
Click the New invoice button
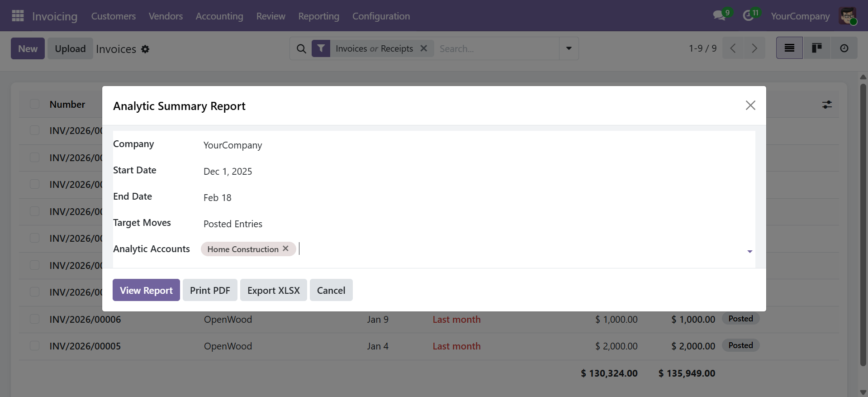(x=28, y=48)
